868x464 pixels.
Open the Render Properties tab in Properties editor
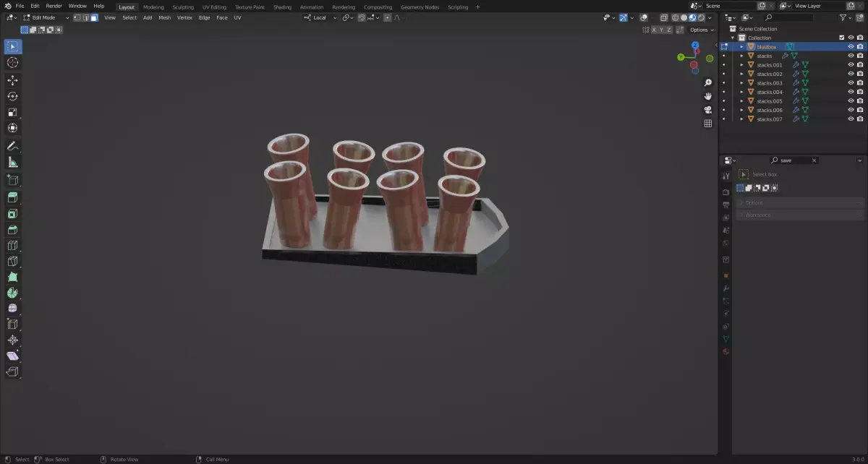point(726,192)
